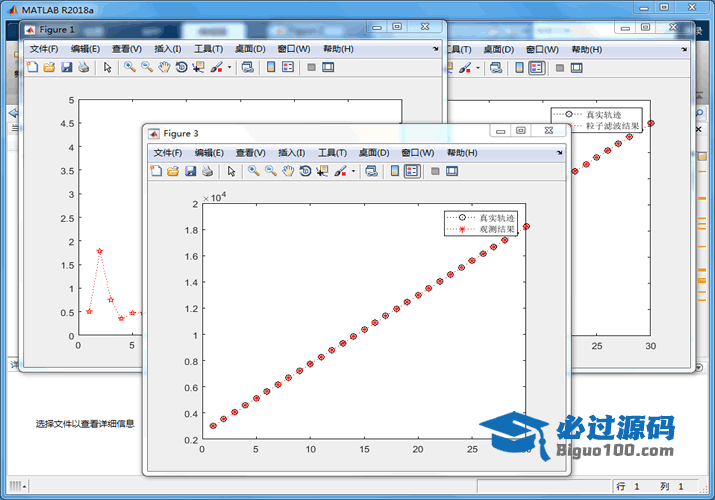The width and height of the screenshot is (715, 500).
Task: Open 查看(V) menu in Figure 3
Action: click(251, 153)
